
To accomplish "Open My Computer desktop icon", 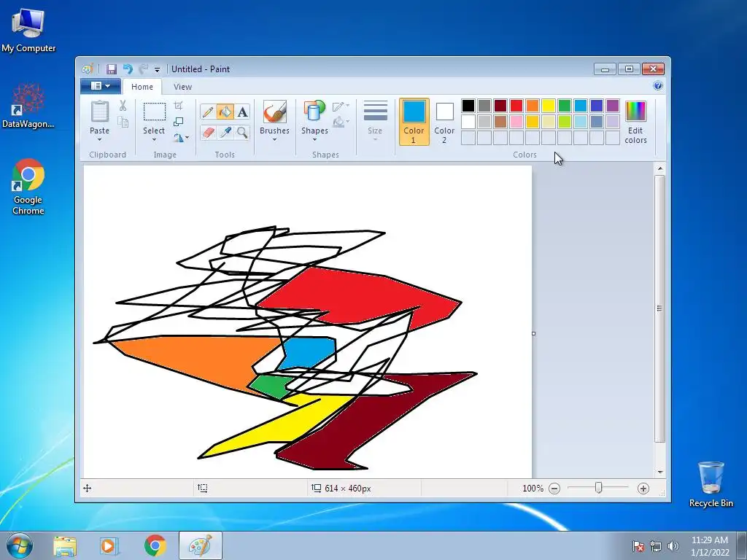I will (28, 30).
